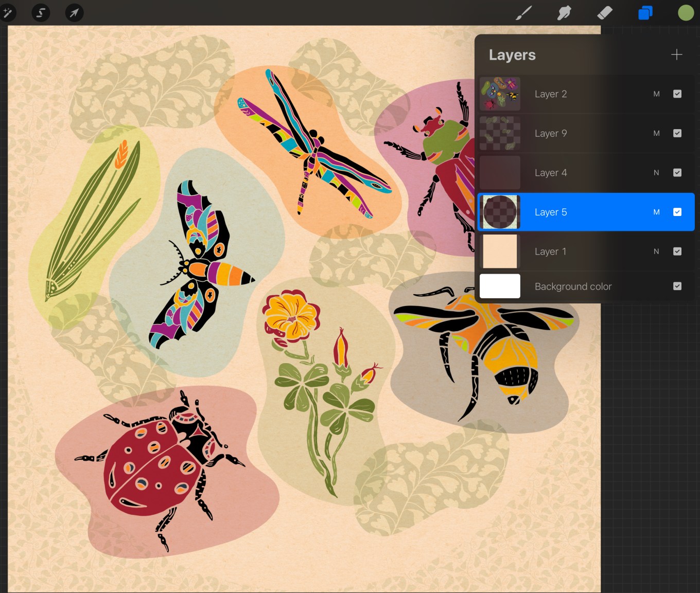Open the N blend mode on Layer 4
This screenshot has width=700, height=593.
click(x=656, y=172)
